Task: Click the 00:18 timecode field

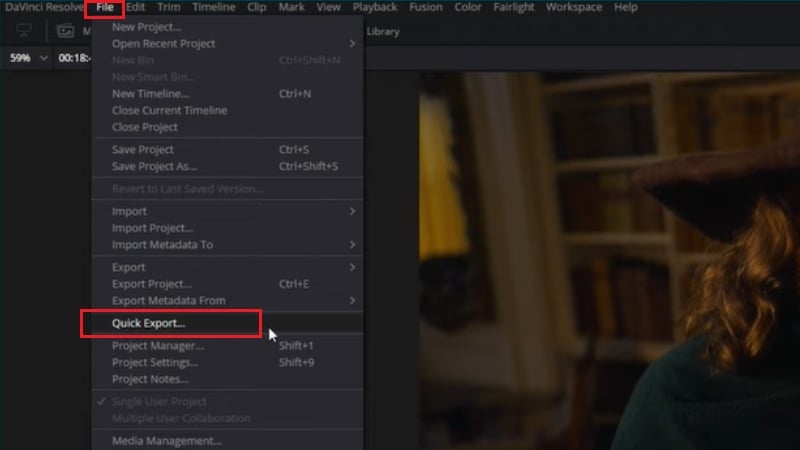Action: pyautogui.click(x=74, y=58)
